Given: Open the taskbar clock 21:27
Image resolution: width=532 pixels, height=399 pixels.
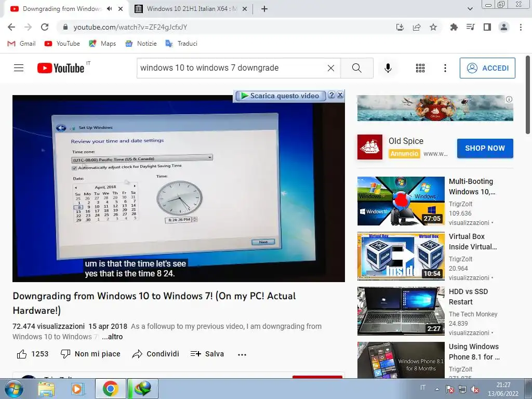Looking at the screenshot, I should coord(503,389).
